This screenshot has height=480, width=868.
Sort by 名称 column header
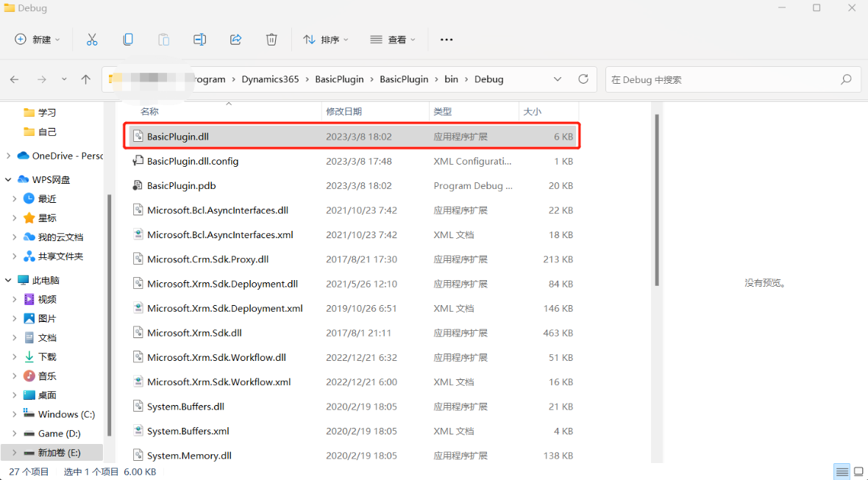pos(149,112)
